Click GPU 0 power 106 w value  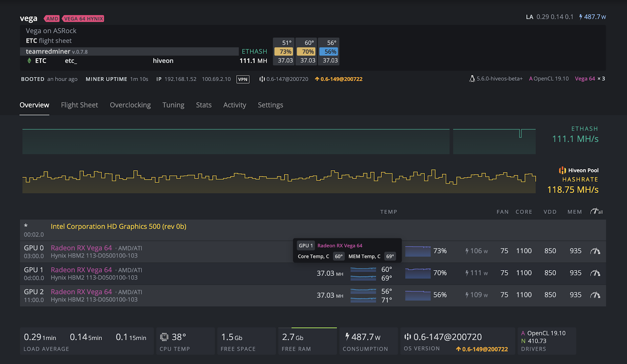coord(477,251)
